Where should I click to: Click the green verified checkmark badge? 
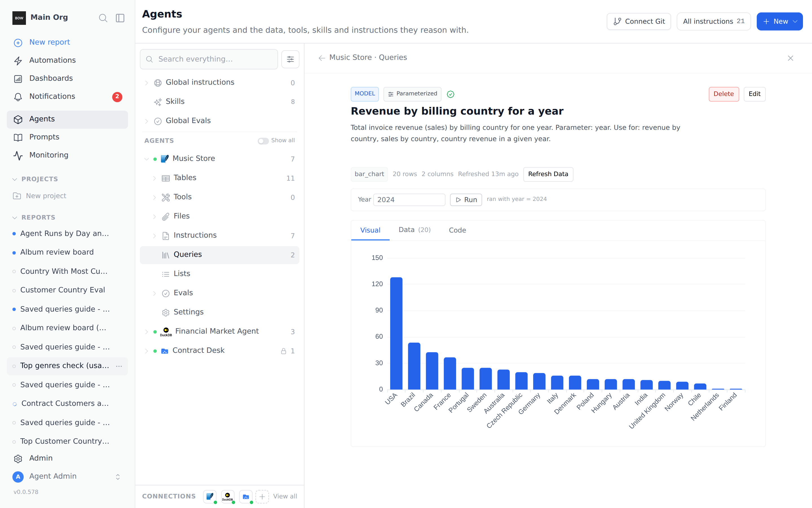[x=450, y=95]
